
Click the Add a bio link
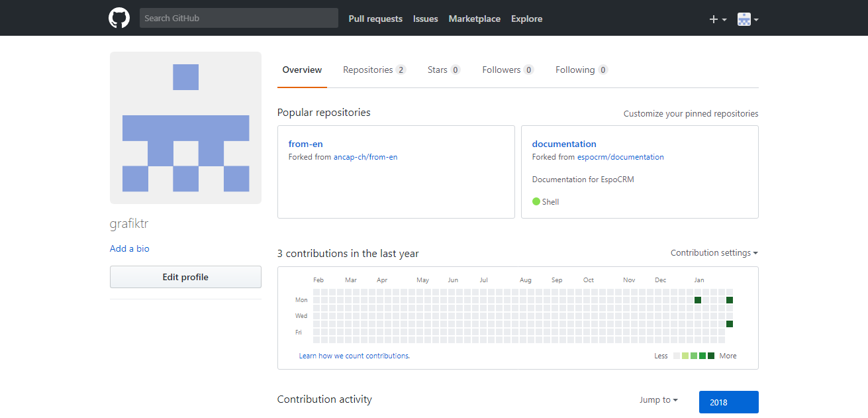130,248
